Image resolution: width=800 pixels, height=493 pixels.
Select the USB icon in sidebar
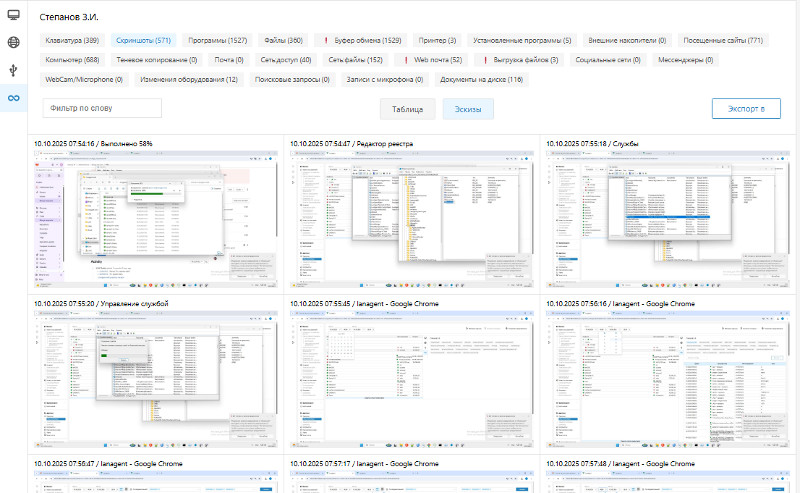[13, 70]
